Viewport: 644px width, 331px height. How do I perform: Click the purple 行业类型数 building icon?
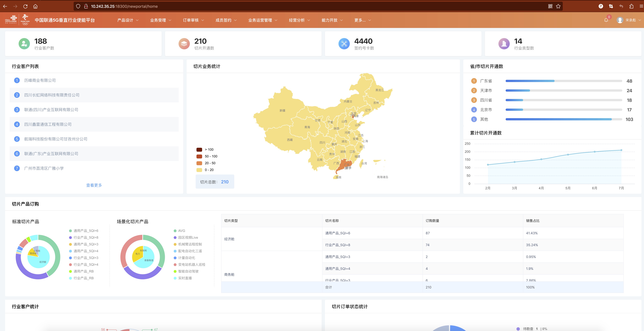(x=504, y=44)
